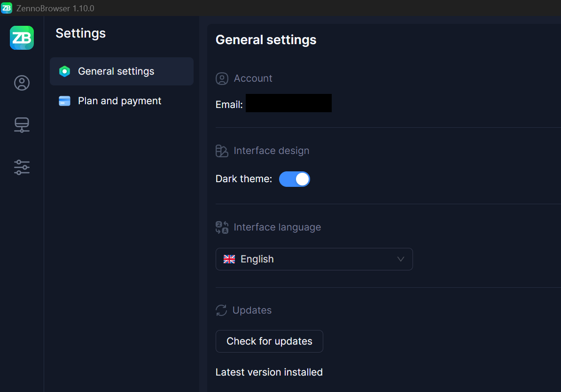Open the profiles icon in the sidebar
Viewport: 561px width, 392px height.
pyautogui.click(x=22, y=83)
